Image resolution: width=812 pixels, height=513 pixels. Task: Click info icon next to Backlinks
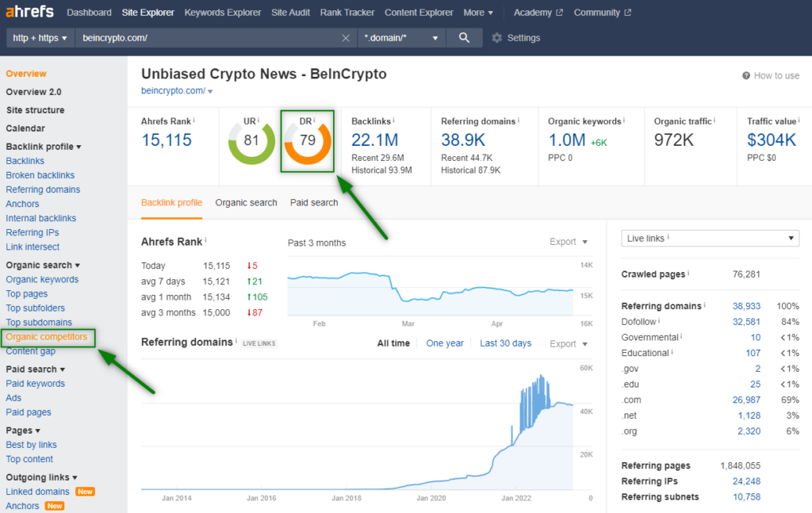[394, 121]
